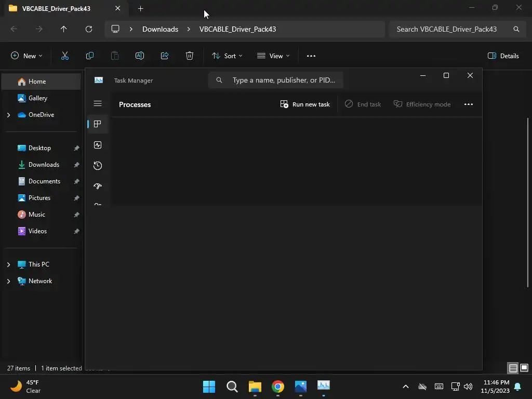Click Downloads in the address breadcrumb
Viewport: 532px width, 399px height.
(160, 29)
